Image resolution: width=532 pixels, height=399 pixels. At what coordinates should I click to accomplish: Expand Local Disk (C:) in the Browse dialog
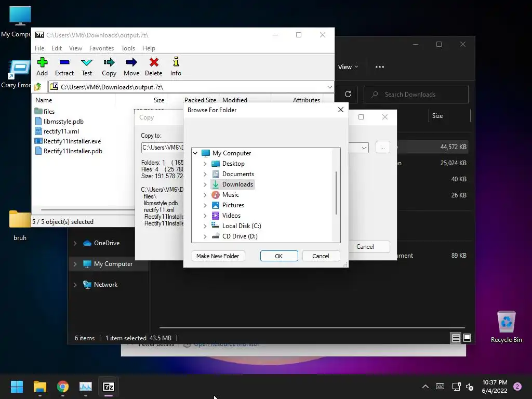(x=205, y=226)
